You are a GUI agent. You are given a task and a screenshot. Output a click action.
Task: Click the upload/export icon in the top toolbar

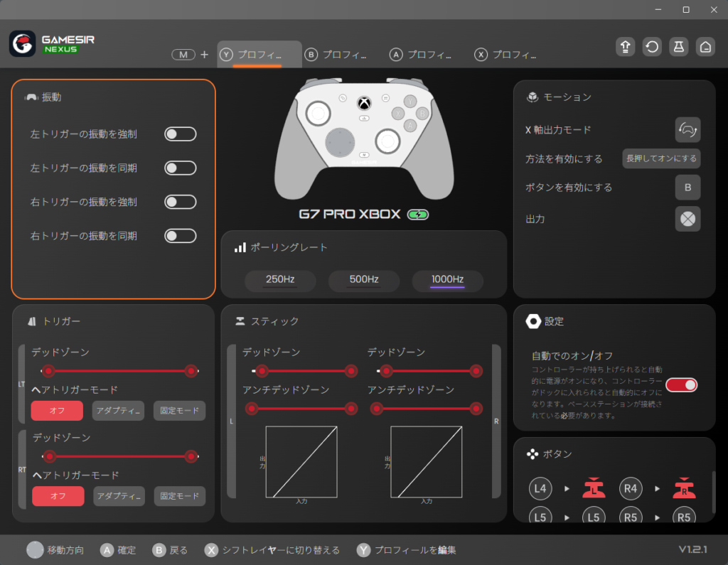click(625, 46)
